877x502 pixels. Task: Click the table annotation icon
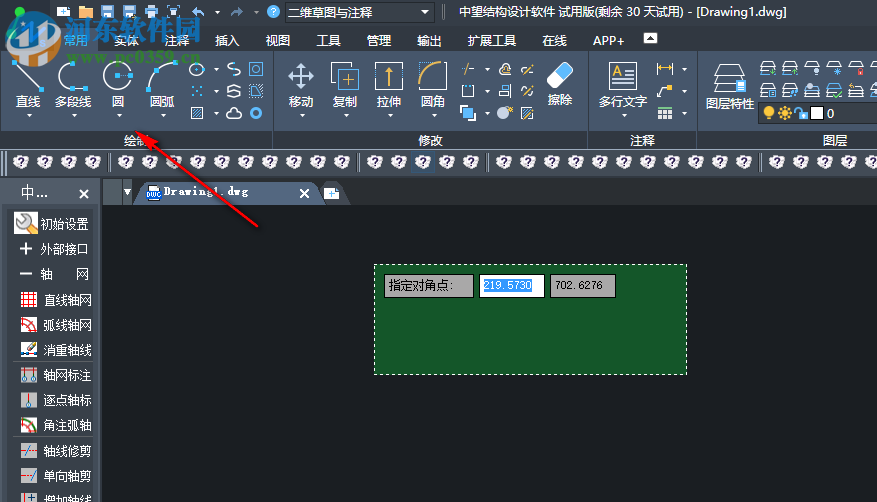pos(665,113)
